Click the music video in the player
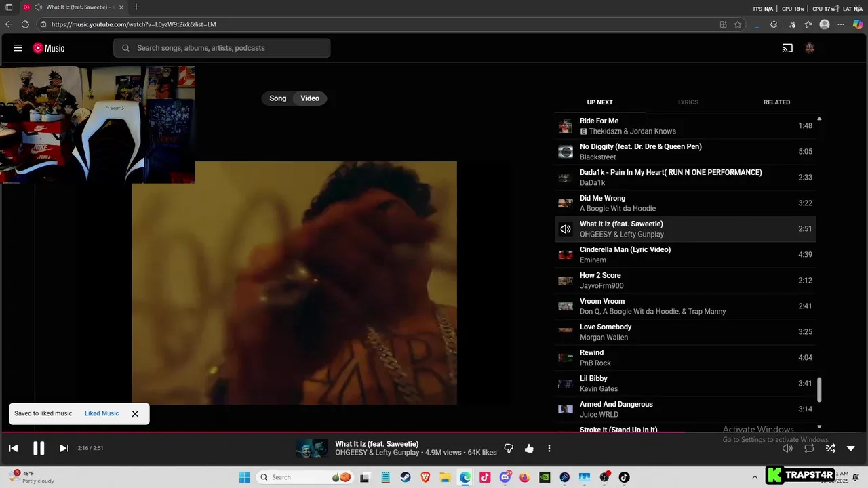Image resolution: width=868 pixels, height=488 pixels. (x=294, y=283)
